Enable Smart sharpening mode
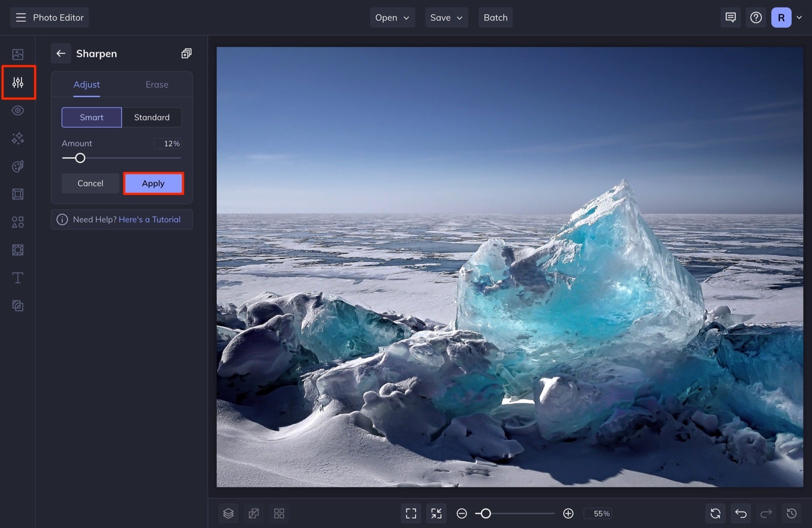The width and height of the screenshot is (812, 528). 91,117
